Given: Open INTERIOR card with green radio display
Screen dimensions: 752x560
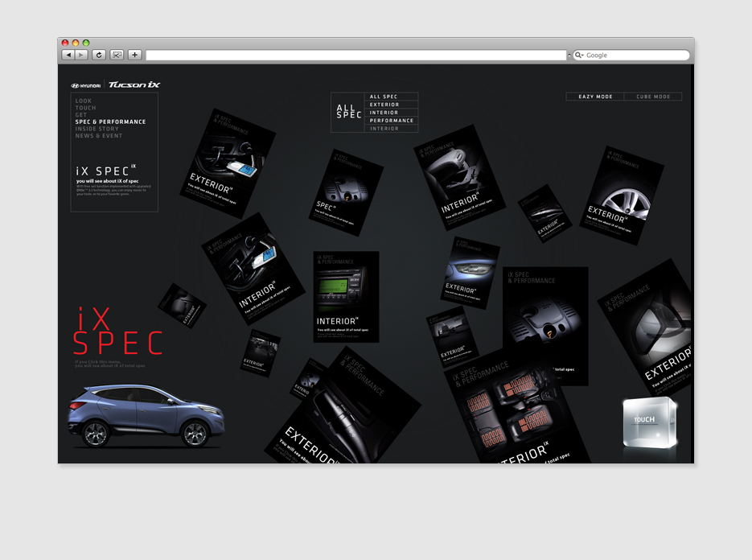Looking at the screenshot, I should [x=346, y=297].
